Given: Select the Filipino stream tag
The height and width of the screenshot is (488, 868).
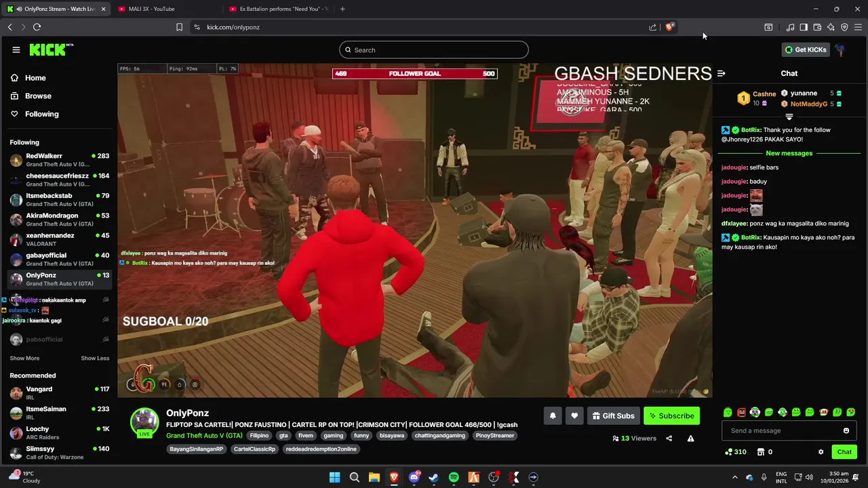Looking at the screenshot, I should [x=259, y=436].
